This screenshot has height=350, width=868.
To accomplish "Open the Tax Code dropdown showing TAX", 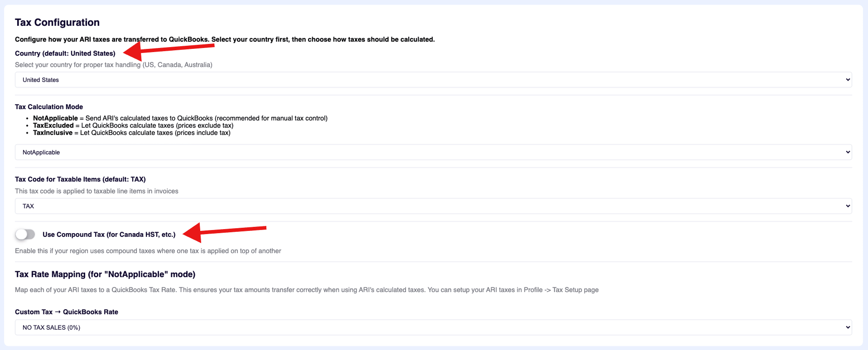I will [x=433, y=206].
